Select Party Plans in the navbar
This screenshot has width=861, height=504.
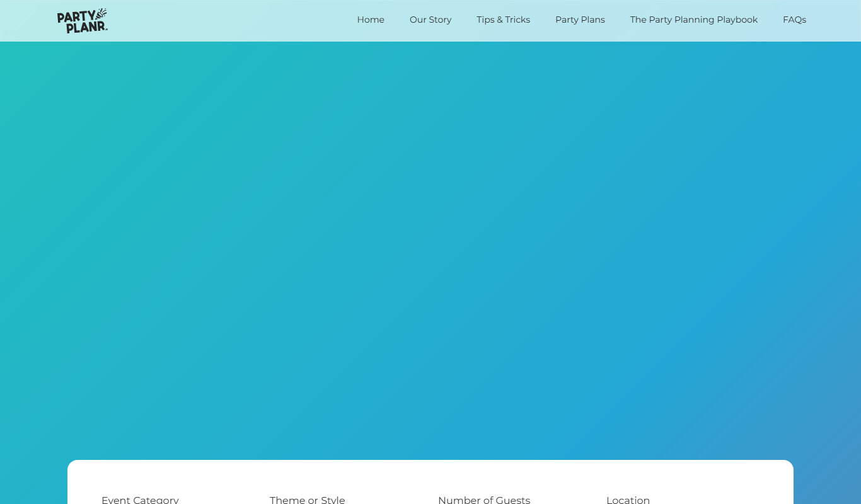[x=580, y=20]
